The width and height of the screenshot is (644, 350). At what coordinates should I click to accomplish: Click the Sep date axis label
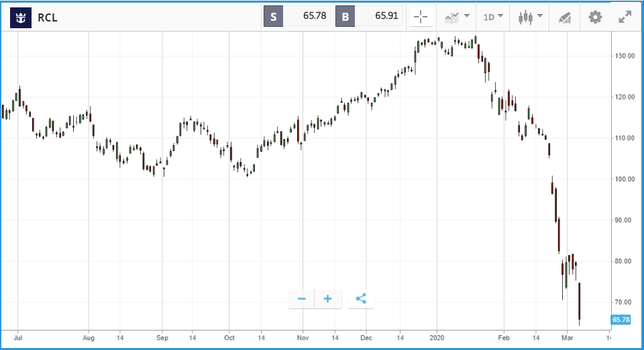click(x=162, y=338)
